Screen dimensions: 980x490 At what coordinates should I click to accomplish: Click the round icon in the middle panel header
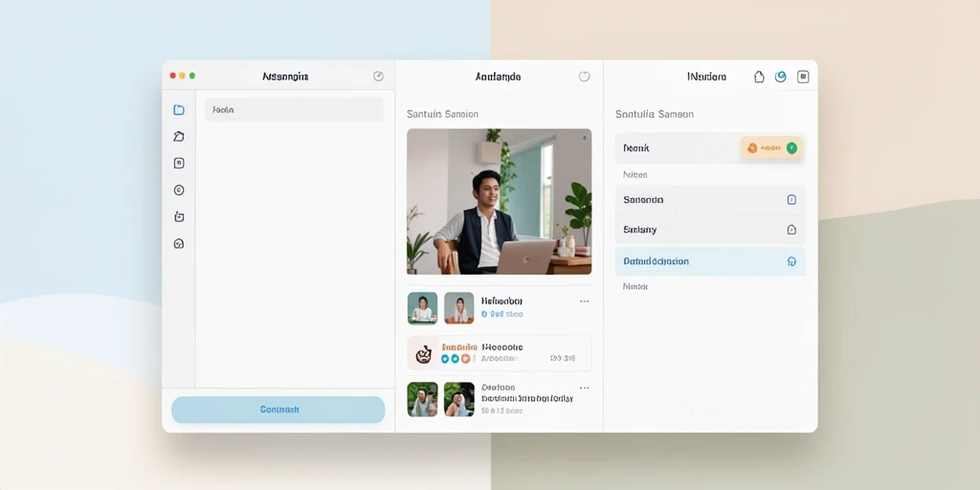click(x=585, y=77)
